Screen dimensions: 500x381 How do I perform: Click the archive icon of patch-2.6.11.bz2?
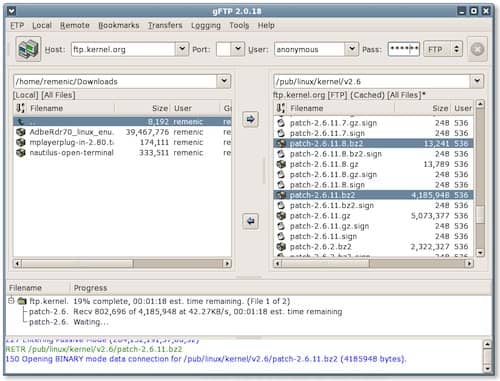pos(281,195)
